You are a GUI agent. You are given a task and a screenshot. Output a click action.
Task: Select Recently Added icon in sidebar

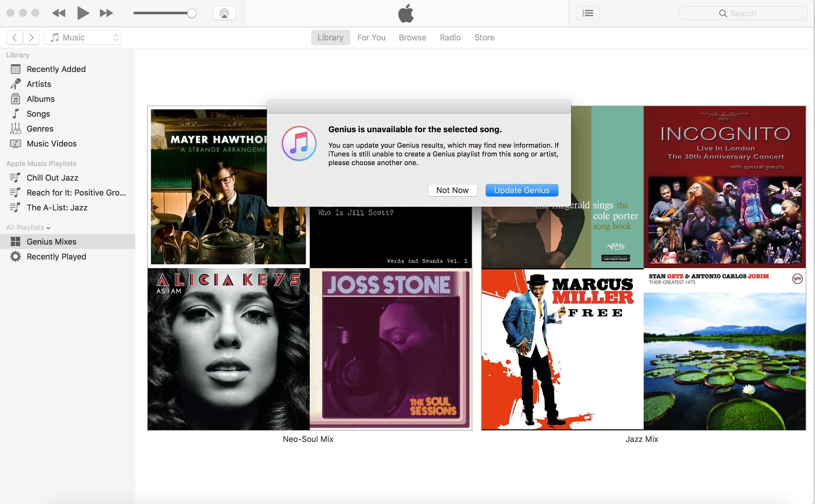[15, 69]
